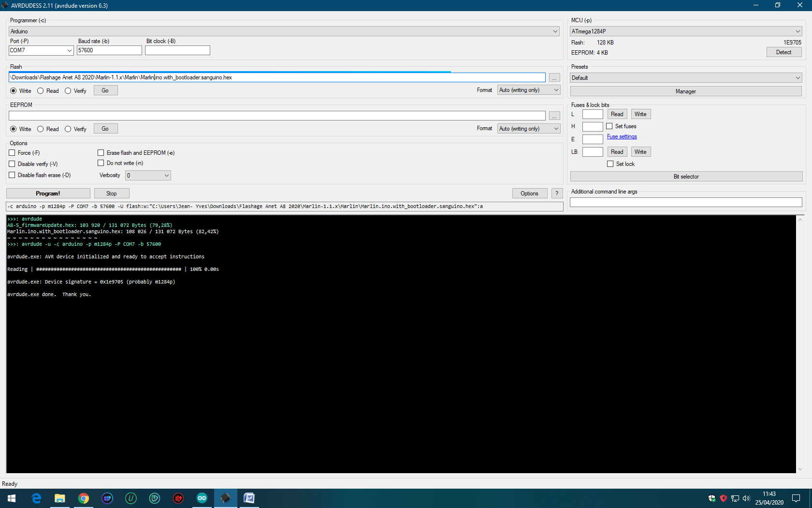This screenshot has width=812, height=508.
Task: Select Flash Verify radio button
Action: (68, 91)
